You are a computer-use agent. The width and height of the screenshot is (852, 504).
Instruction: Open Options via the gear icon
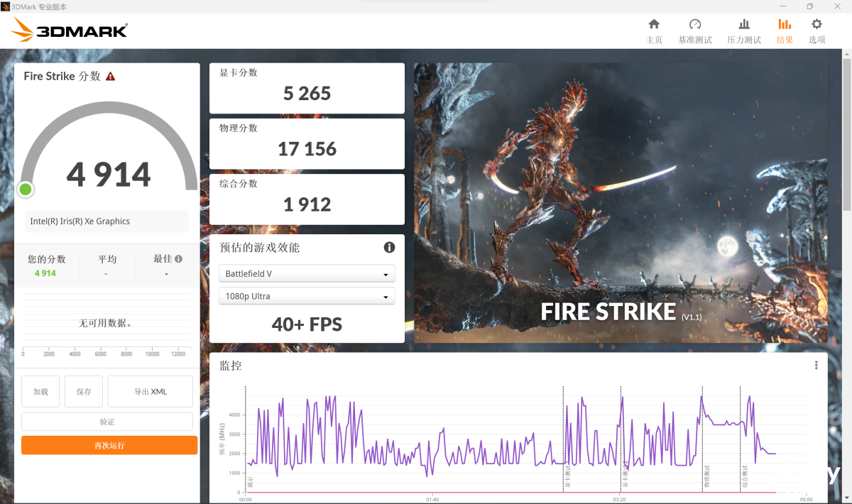(x=816, y=24)
